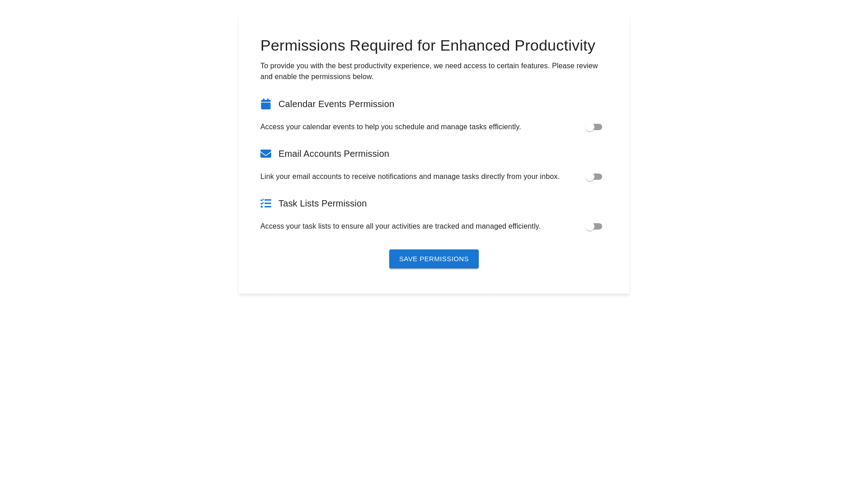The image size is (868, 488).
Task: Click the word "inbox" in the email description
Action: [x=548, y=177]
